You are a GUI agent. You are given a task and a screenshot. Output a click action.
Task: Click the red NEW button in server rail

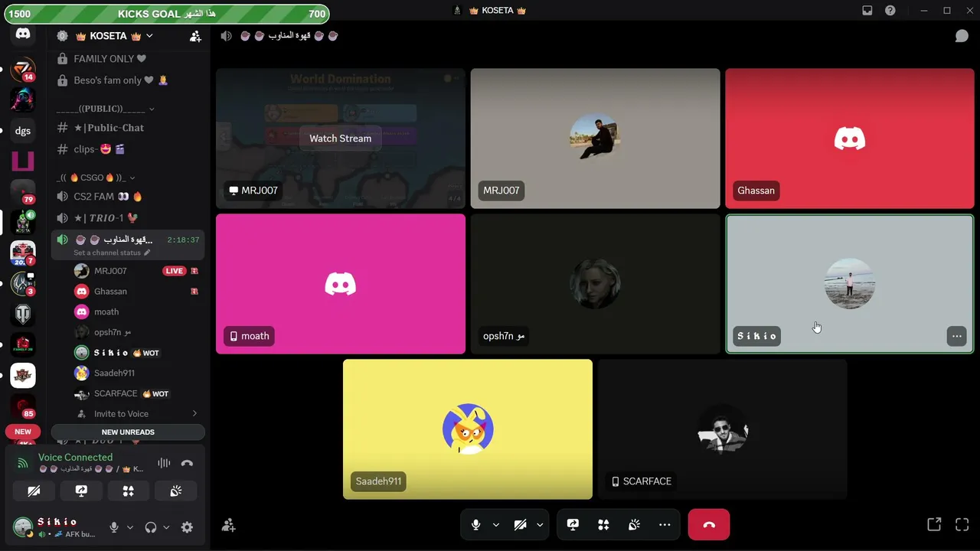tap(23, 432)
